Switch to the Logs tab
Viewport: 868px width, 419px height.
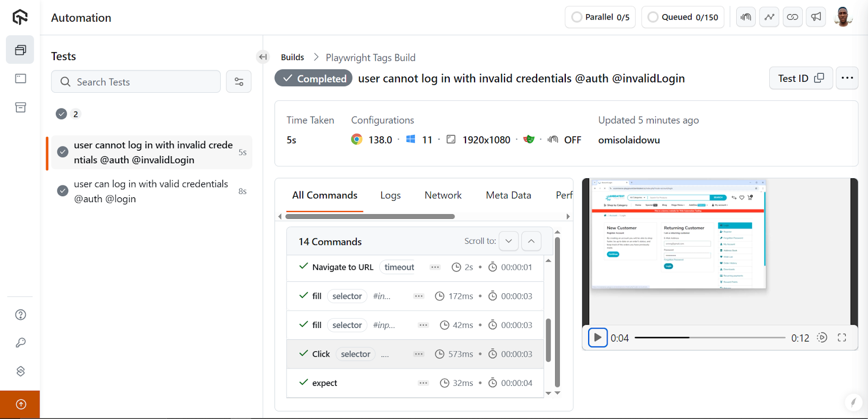tap(391, 196)
